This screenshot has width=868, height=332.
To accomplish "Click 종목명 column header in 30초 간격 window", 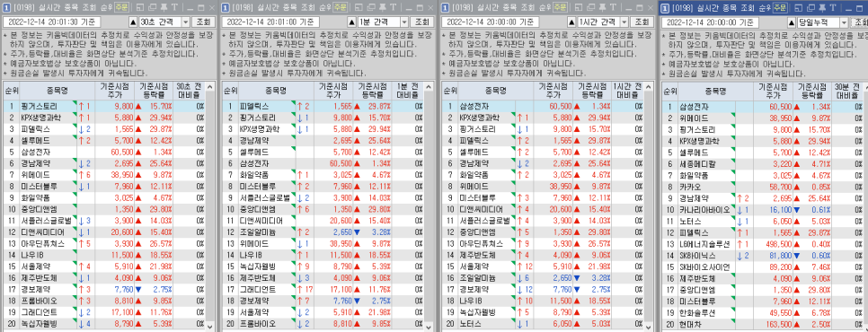I will pos(58,91).
